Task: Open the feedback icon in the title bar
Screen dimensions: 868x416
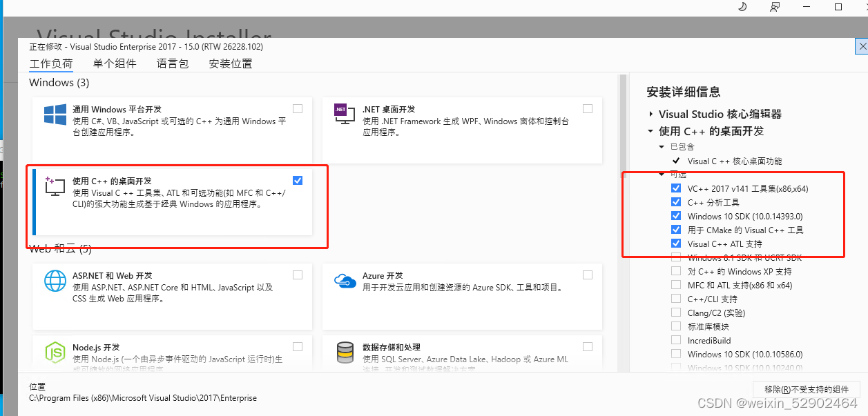Action: 775,7
